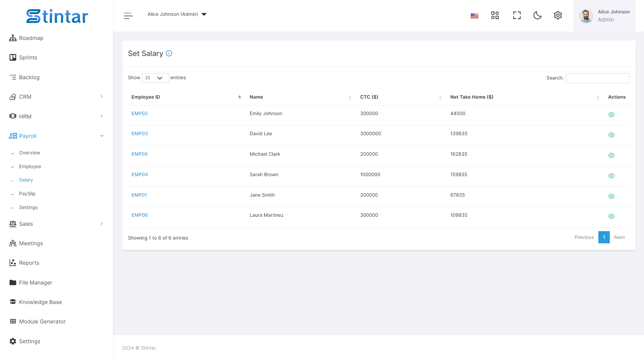This screenshot has width=644, height=362.
Task: Click the Module Generator table icon
Action: click(x=13, y=321)
